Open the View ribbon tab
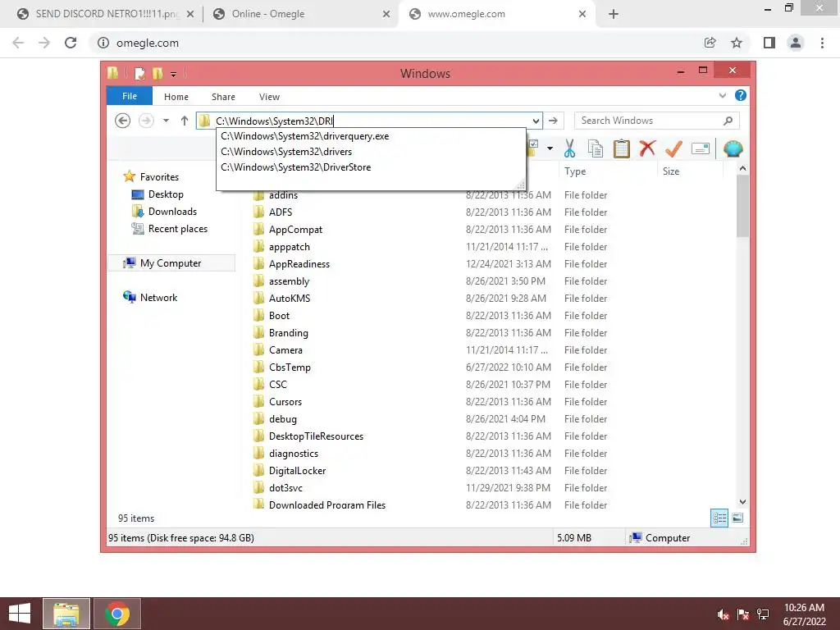 tap(269, 97)
